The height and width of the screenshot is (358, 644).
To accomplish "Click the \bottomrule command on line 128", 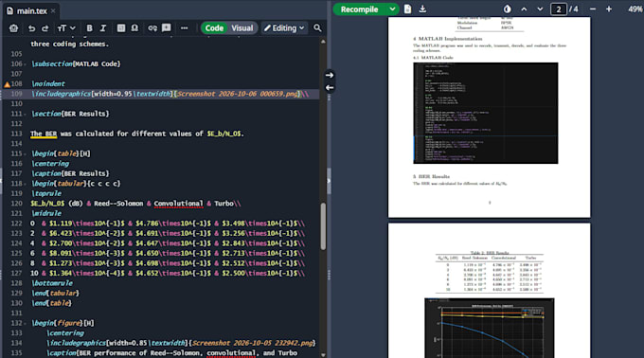I will 52,283.
